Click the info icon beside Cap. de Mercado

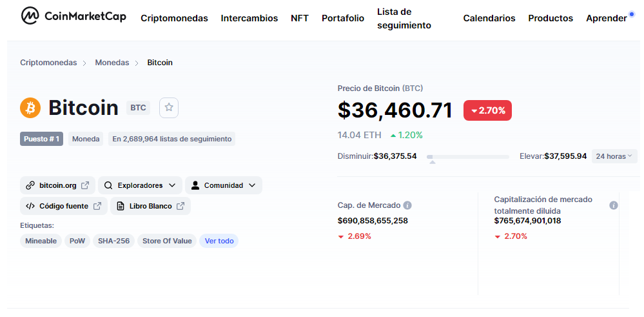point(407,205)
